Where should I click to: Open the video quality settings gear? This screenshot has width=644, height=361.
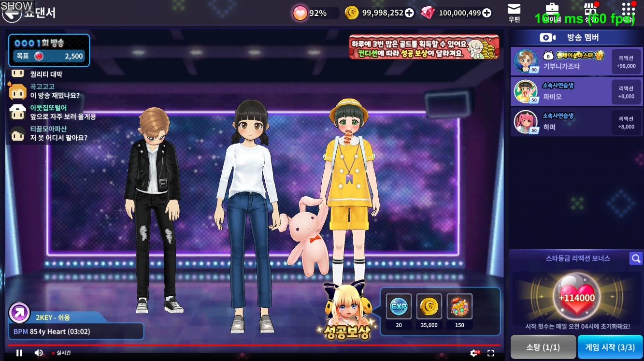click(x=474, y=353)
